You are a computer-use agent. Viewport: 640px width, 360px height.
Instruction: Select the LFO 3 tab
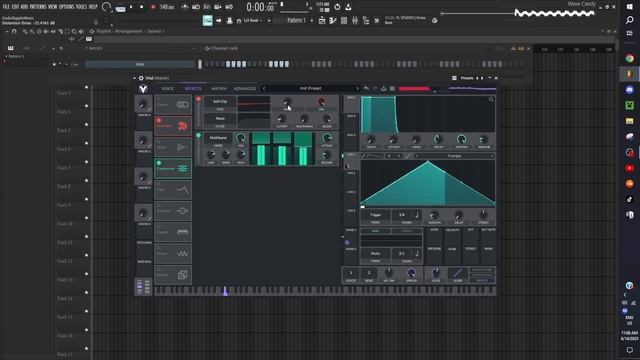(351, 192)
